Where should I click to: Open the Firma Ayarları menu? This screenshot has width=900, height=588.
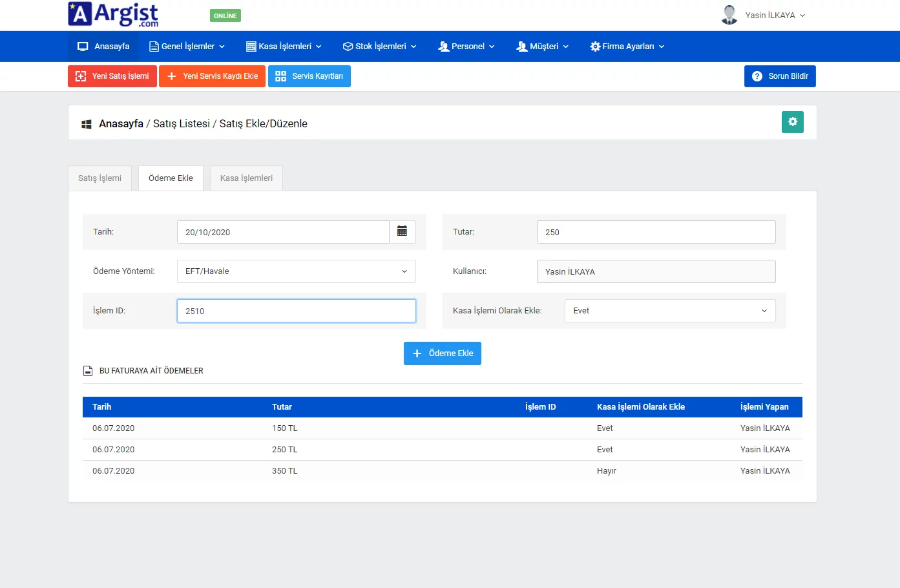627,47
